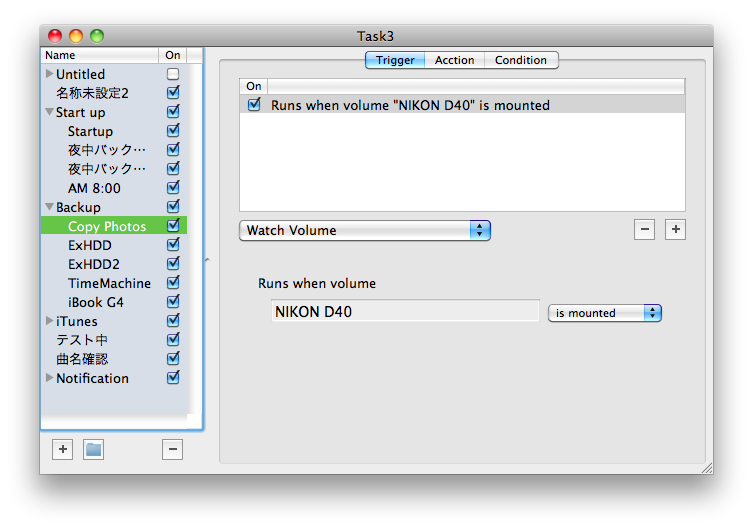Uncheck the NIKON D40 trigger checkbox
753x529 pixels.
click(254, 104)
